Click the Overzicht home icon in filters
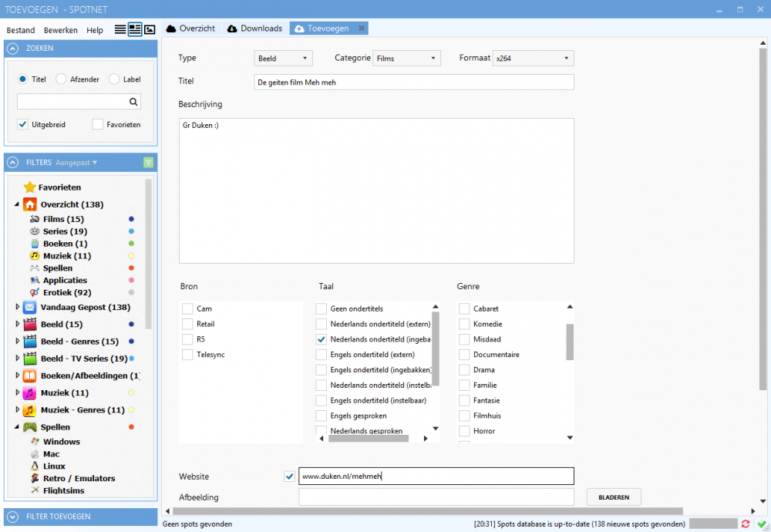Viewport: 771px width, 532px height. coord(30,204)
